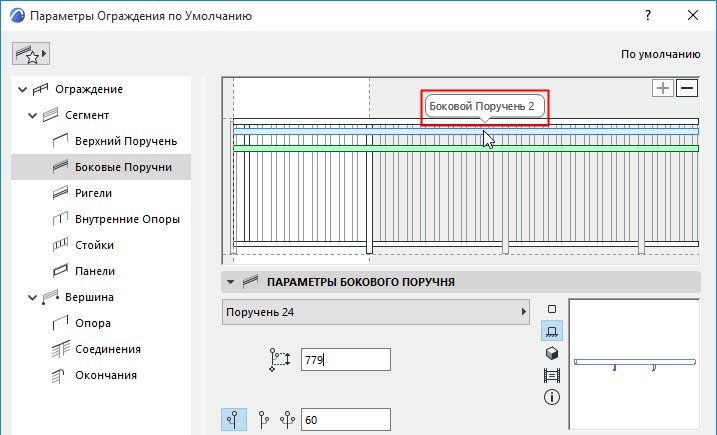Select Опора in the tree
The width and height of the screenshot is (717, 435).
[93, 323]
